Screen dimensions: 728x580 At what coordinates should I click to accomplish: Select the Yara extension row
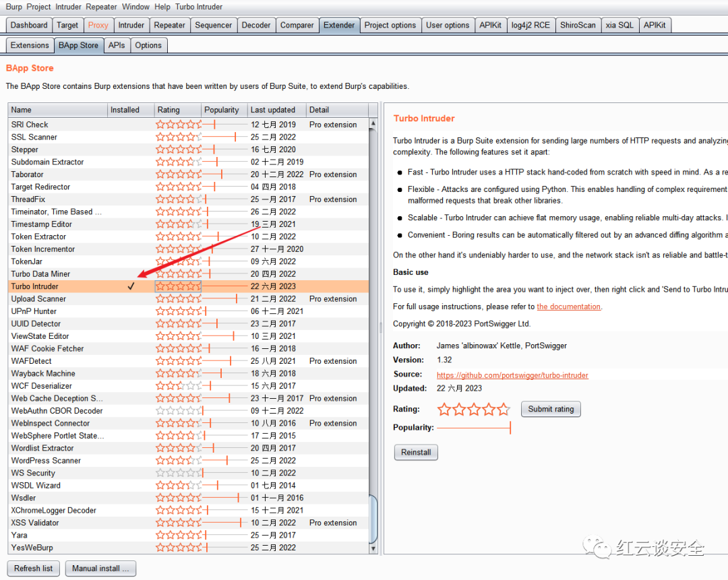click(x=189, y=535)
